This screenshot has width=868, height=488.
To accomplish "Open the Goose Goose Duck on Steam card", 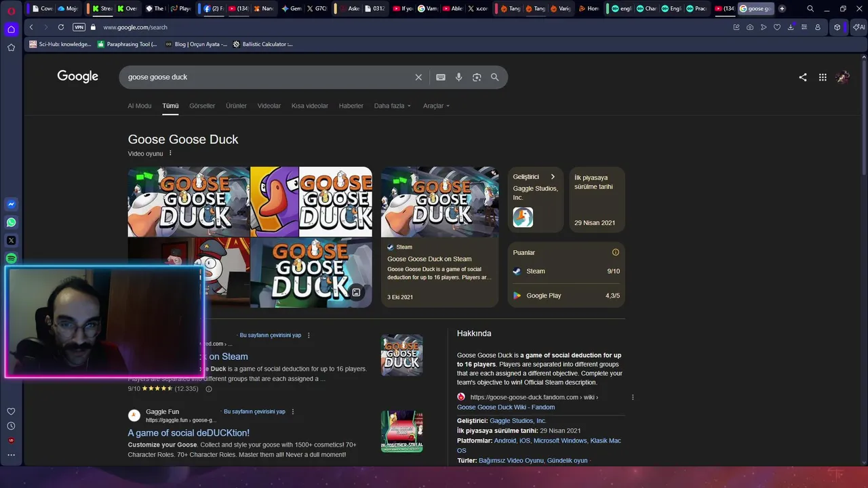I will click(439, 237).
